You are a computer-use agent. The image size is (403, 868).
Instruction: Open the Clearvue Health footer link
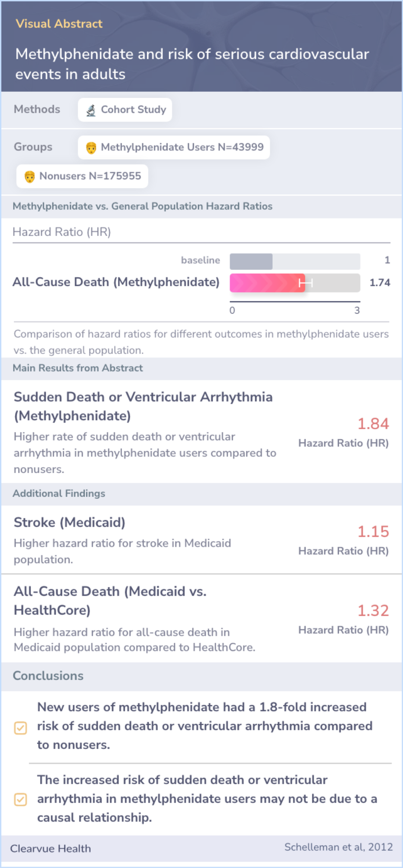click(50, 848)
